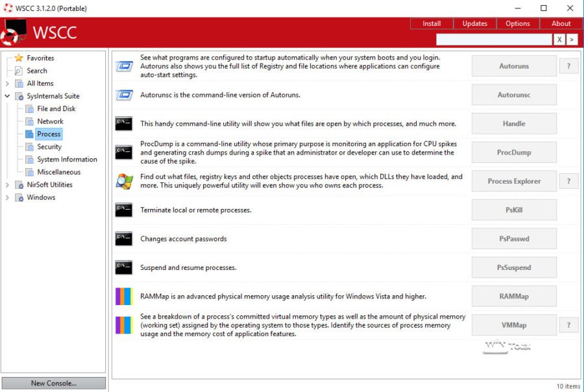This screenshot has height=392, width=584.
Task: Select the RAMMap memory icon
Action: pos(124,296)
